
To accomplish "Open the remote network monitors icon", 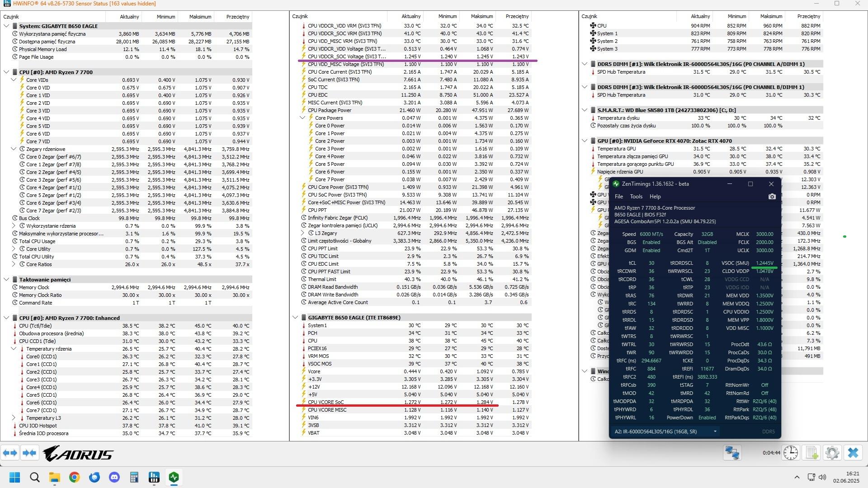I will 732,453.
